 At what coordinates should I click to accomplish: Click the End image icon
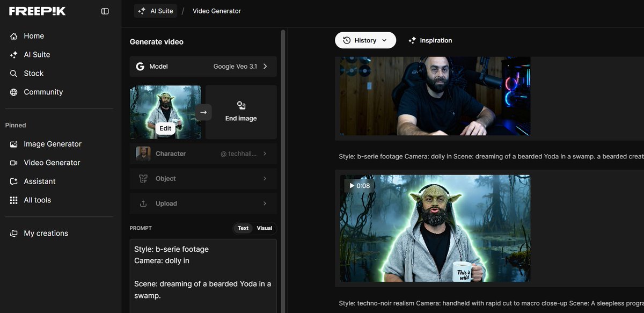(241, 105)
